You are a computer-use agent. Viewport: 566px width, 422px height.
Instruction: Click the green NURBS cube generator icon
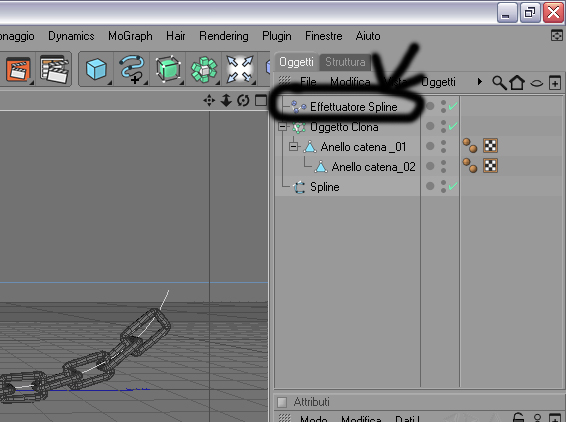[x=168, y=69]
